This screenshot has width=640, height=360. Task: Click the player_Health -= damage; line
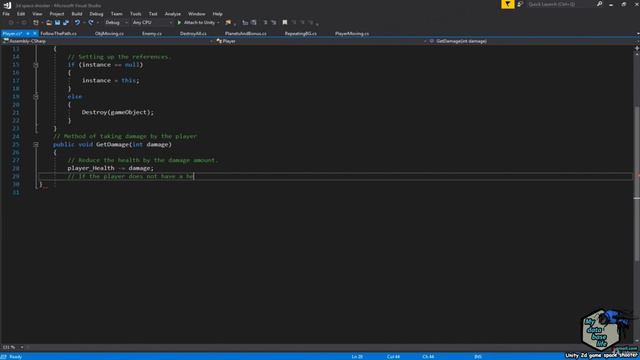110,168
